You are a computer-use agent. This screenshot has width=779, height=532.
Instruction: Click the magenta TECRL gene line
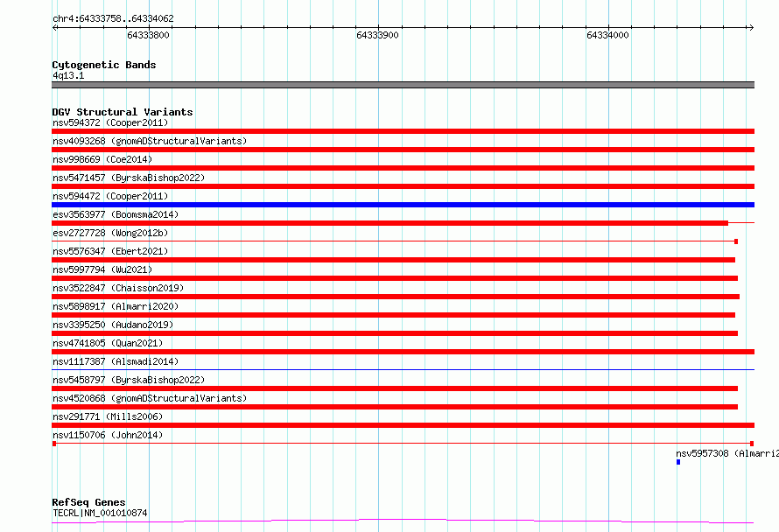coord(403,521)
